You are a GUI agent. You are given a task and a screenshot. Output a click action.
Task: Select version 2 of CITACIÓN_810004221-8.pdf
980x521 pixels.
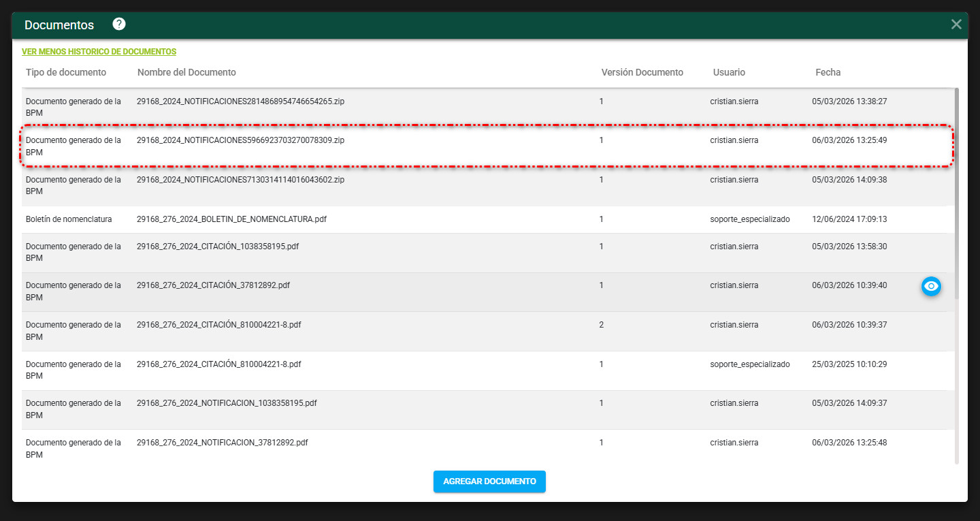[218, 325]
